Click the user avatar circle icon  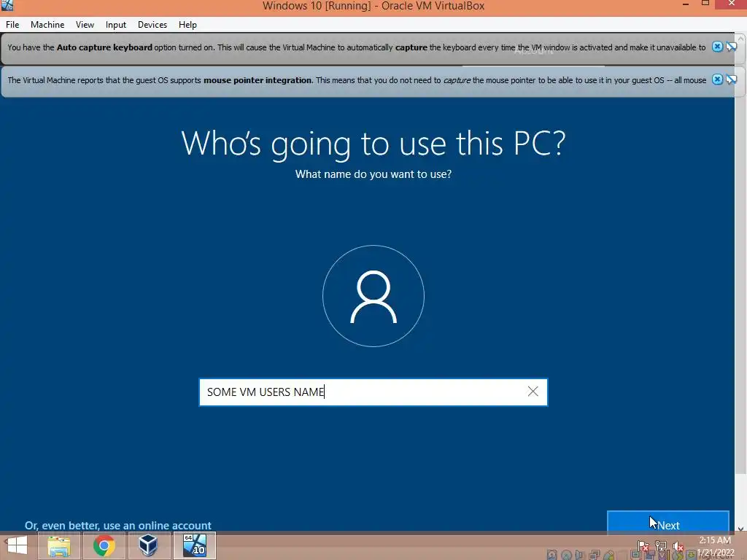(x=373, y=296)
